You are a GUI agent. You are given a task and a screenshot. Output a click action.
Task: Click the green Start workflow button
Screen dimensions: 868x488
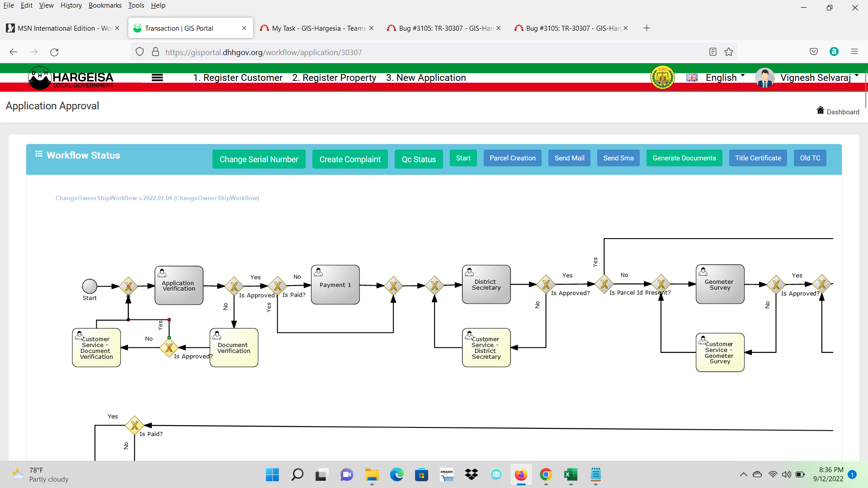click(x=463, y=158)
